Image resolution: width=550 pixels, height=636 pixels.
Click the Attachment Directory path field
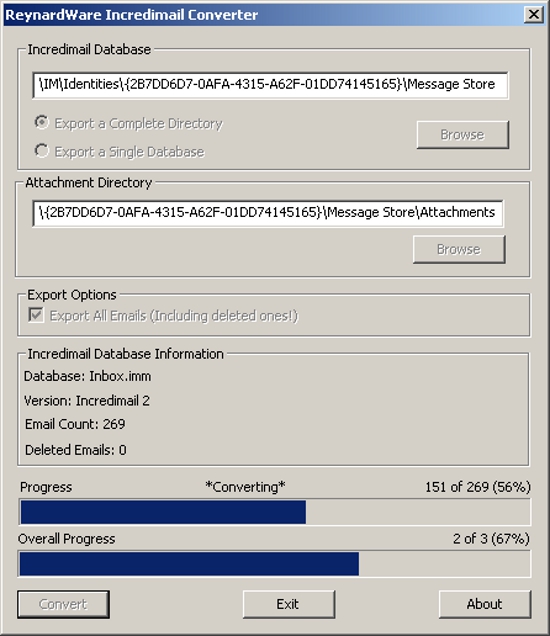pos(268,213)
